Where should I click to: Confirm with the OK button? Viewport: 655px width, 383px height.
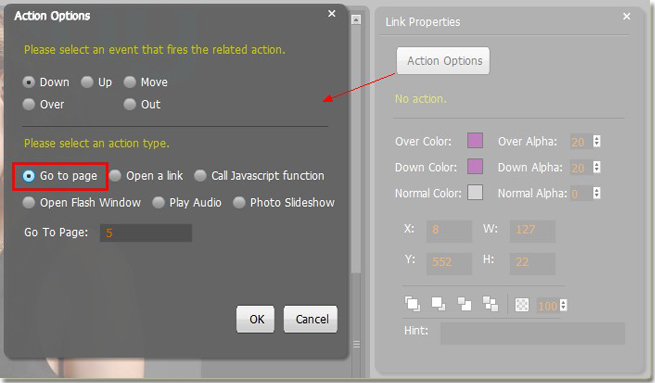256,320
